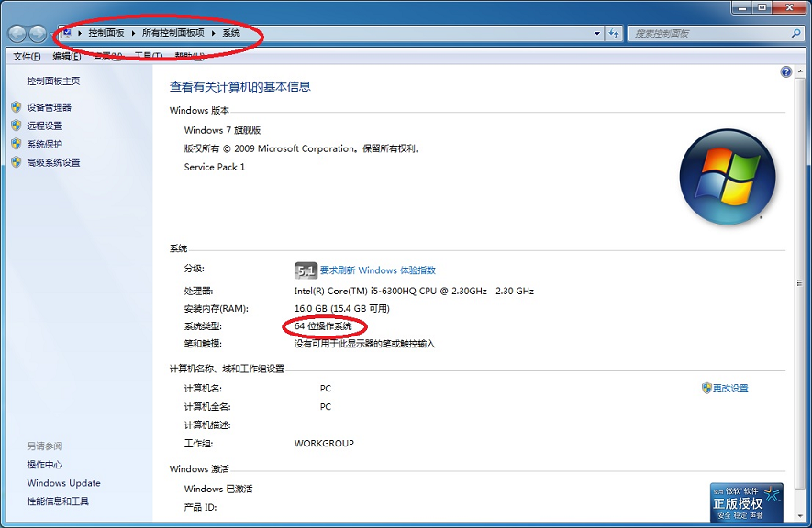Image resolution: width=812 pixels, height=528 pixels.
Task: Click the Windows 7 logo orb
Action: tap(727, 177)
